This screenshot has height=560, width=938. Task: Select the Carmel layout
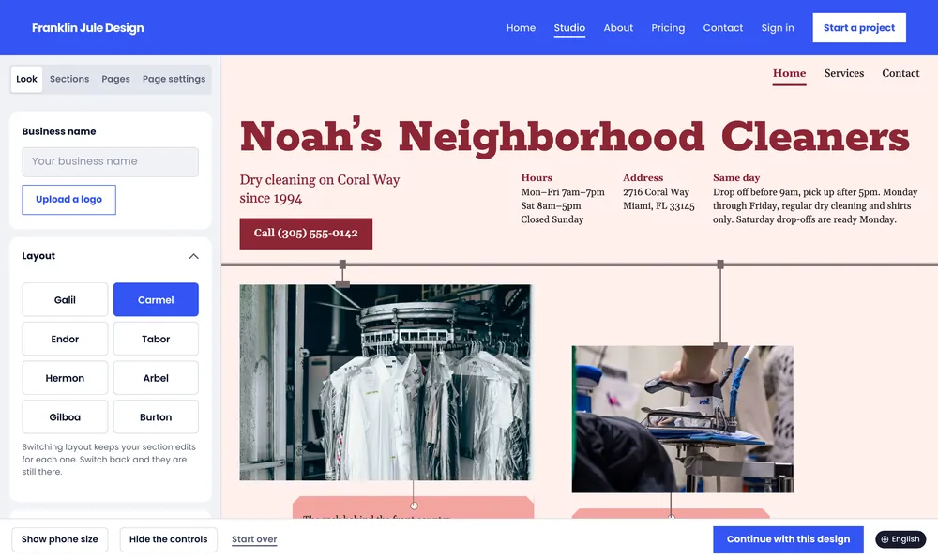tap(156, 300)
